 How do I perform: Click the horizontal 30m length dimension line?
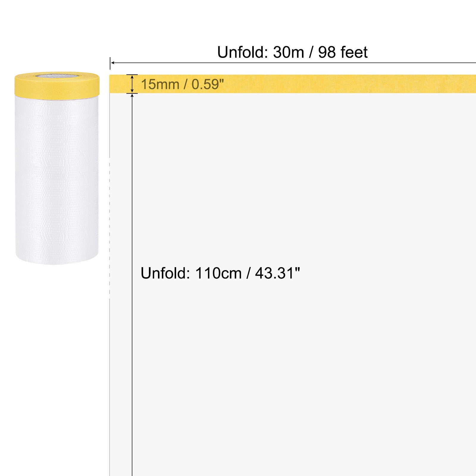pyautogui.click(x=293, y=63)
